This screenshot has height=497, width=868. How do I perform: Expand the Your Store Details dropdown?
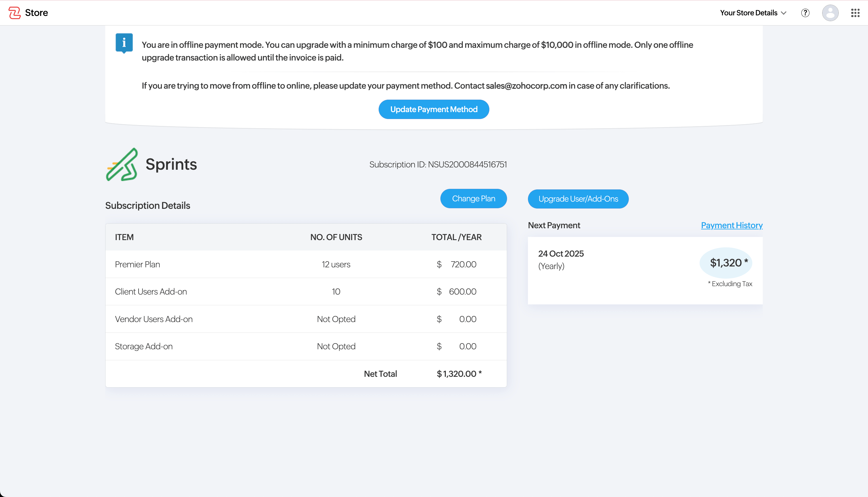pyautogui.click(x=749, y=13)
